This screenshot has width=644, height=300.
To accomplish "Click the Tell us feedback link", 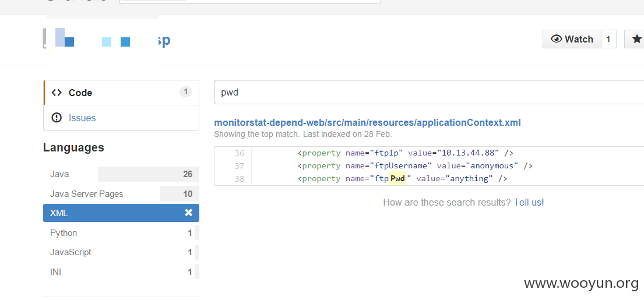I will (x=529, y=202).
